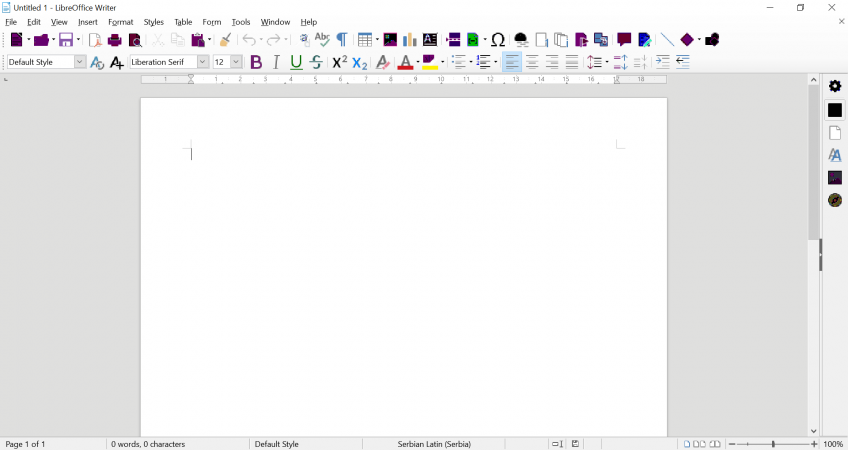Screen dimensions: 848x450
Task: Click Page 1 of 1 status field
Action: pyautogui.click(x=25, y=444)
